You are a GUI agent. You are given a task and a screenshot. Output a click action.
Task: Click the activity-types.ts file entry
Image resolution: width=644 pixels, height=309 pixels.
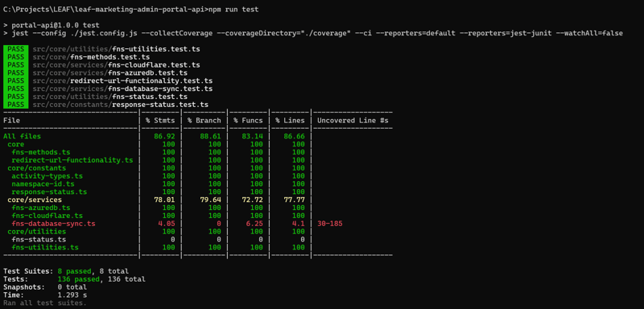tap(47, 176)
